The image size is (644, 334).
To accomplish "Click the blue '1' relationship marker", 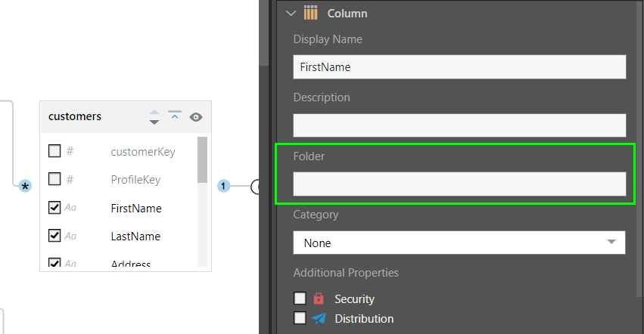I will point(223,186).
